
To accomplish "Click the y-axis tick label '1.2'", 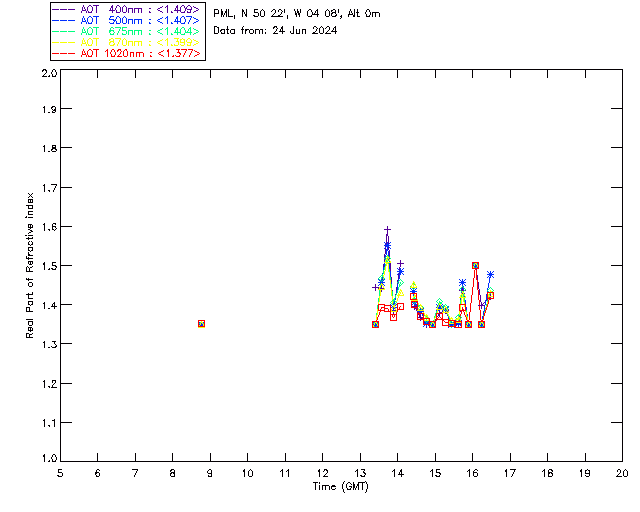I will click(49, 384).
